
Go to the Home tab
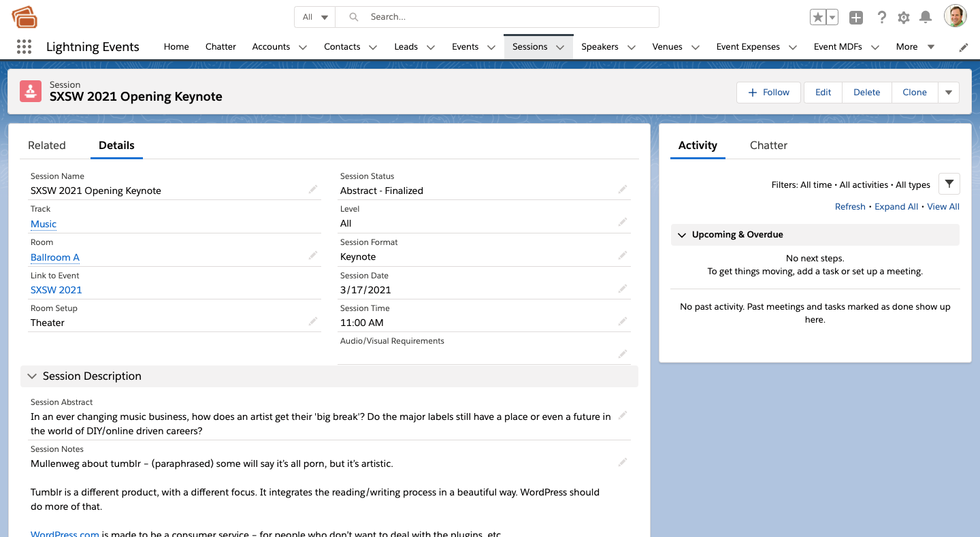click(x=176, y=47)
